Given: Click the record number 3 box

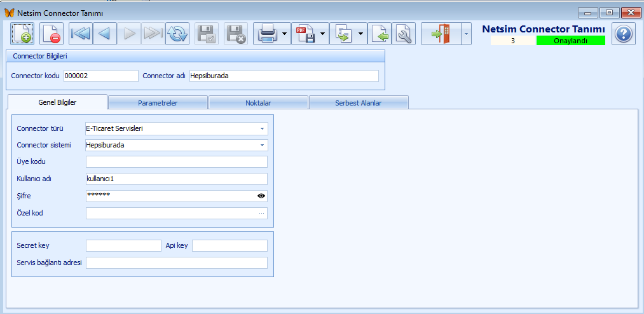Looking at the screenshot, I should pos(513,41).
